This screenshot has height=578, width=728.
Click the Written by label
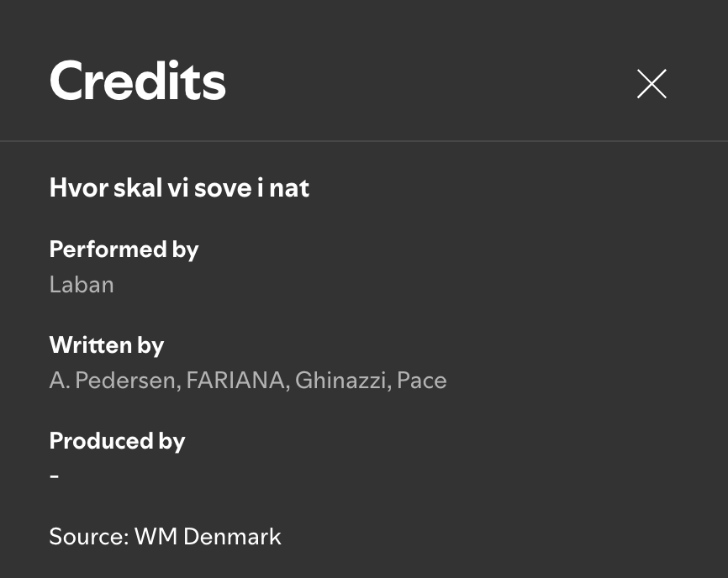coord(107,345)
